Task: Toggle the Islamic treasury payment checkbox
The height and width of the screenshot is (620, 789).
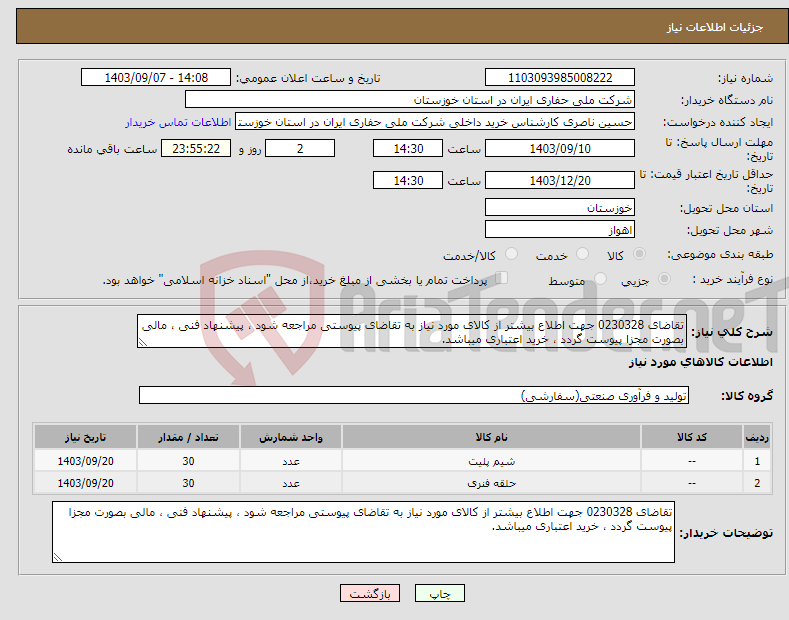Action: coord(502,278)
